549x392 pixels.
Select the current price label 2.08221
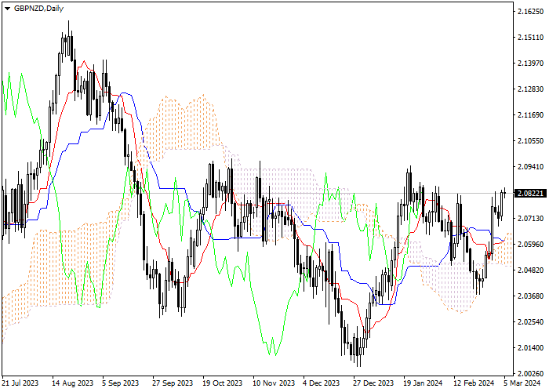click(x=531, y=193)
